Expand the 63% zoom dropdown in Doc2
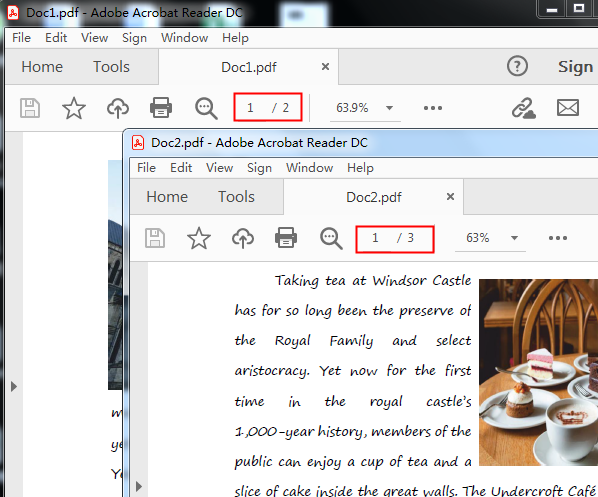The height and width of the screenshot is (497, 598). click(514, 238)
